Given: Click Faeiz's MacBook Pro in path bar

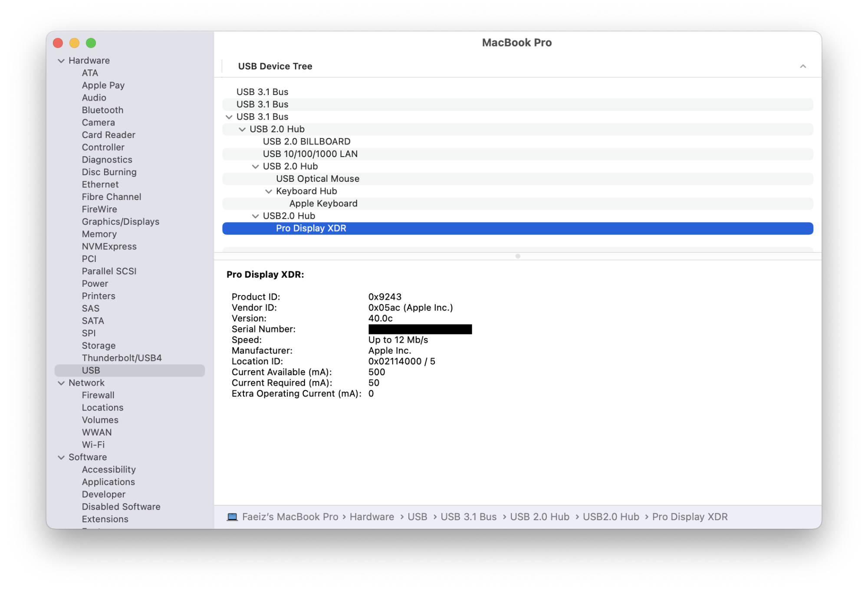Looking at the screenshot, I should 290,517.
